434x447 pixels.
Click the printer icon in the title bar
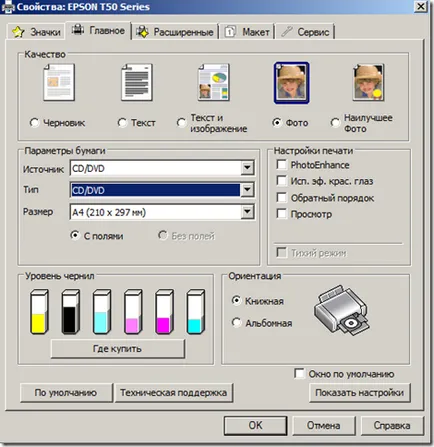pyautogui.click(x=7, y=7)
